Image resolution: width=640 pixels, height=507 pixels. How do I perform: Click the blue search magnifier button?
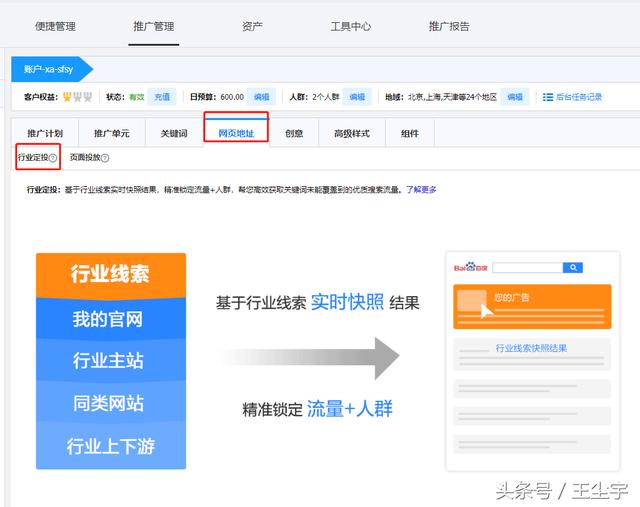(573, 268)
